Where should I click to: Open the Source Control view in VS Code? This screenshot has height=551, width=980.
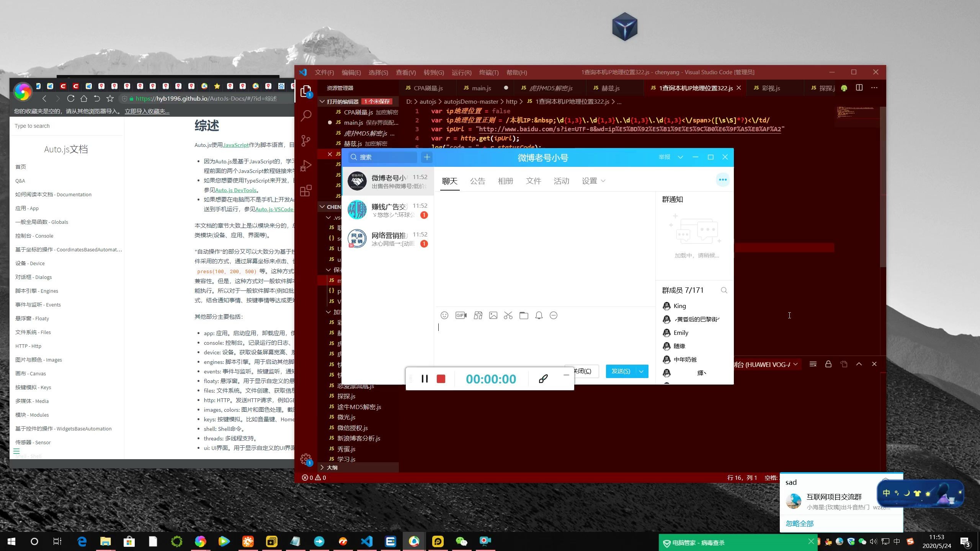click(306, 140)
